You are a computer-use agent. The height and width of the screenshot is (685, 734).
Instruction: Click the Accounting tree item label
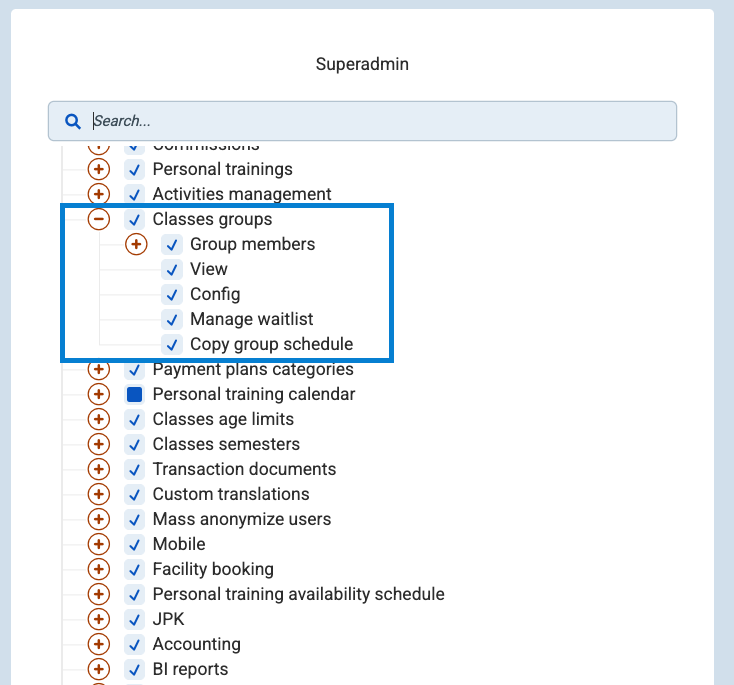(x=196, y=644)
